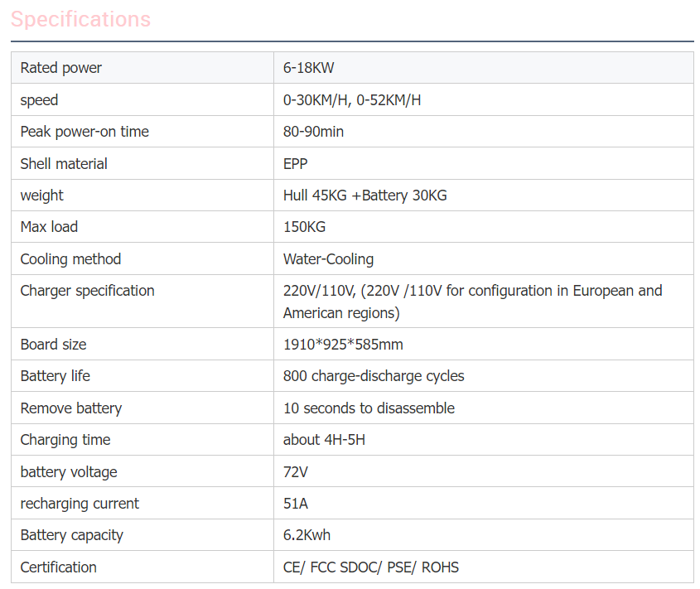The width and height of the screenshot is (700, 589).
Task: Select the 72V battery voltage value
Action: coord(296,472)
